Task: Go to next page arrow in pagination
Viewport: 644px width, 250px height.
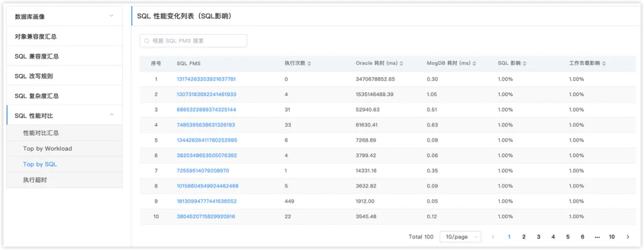Action: click(x=627, y=237)
